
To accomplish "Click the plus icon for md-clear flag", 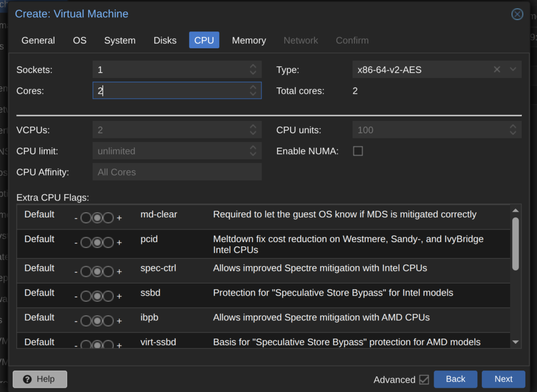I will click(119, 218).
